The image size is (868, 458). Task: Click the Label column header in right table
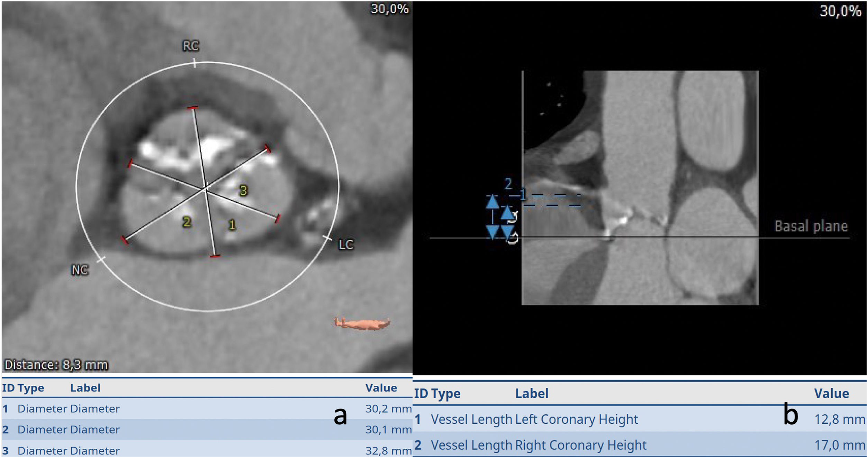532,393
